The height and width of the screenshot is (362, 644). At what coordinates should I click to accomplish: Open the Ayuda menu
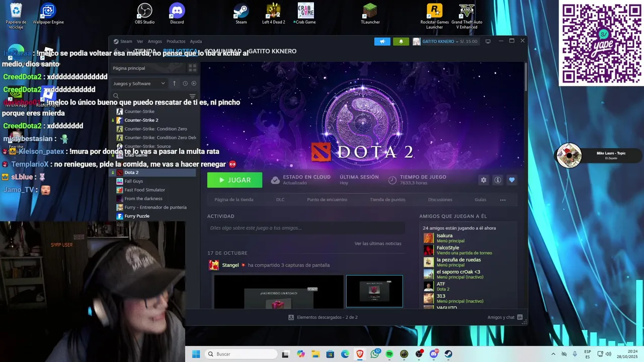pyautogui.click(x=196, y=41)
